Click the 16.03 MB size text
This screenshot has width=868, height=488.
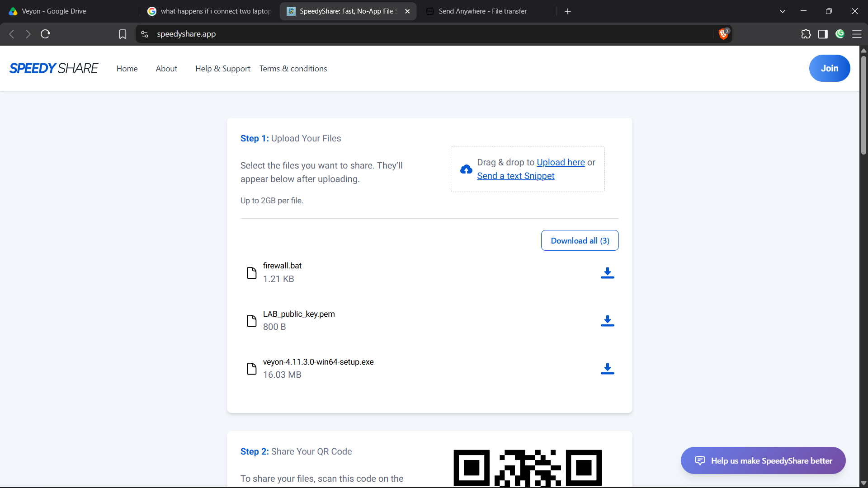tap(282, 375)
